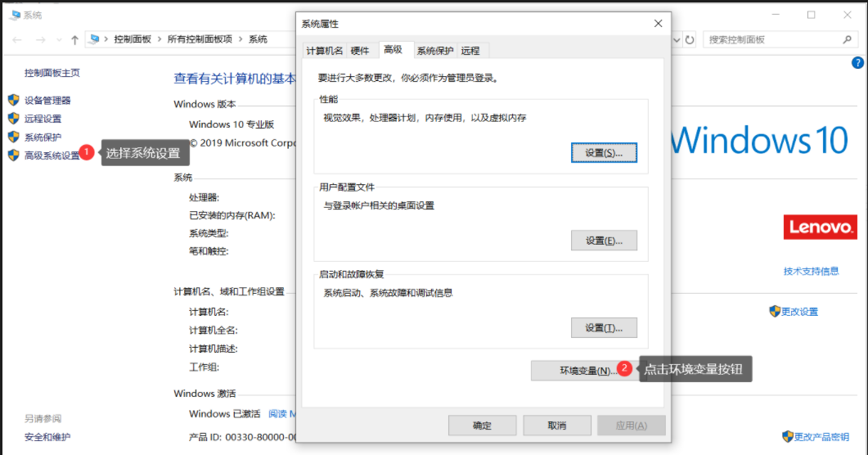Confirm with 确定 button
868x455 pixels.
coord(482,426)
